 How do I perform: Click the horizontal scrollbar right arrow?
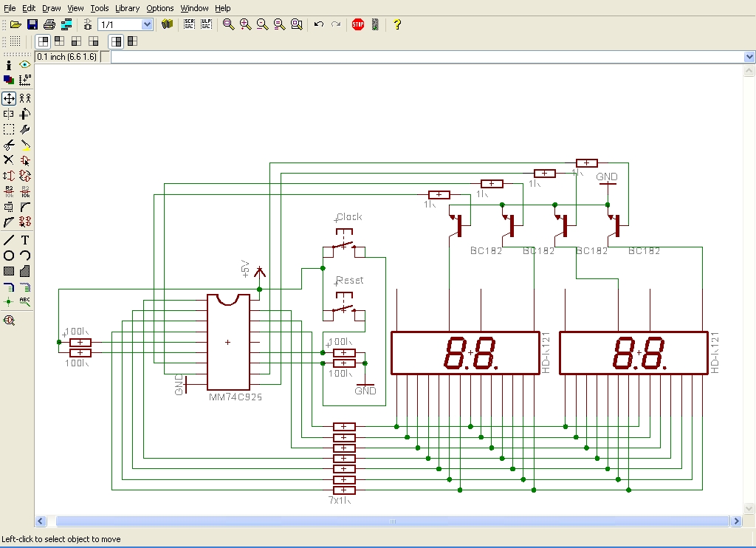(736, 521)
